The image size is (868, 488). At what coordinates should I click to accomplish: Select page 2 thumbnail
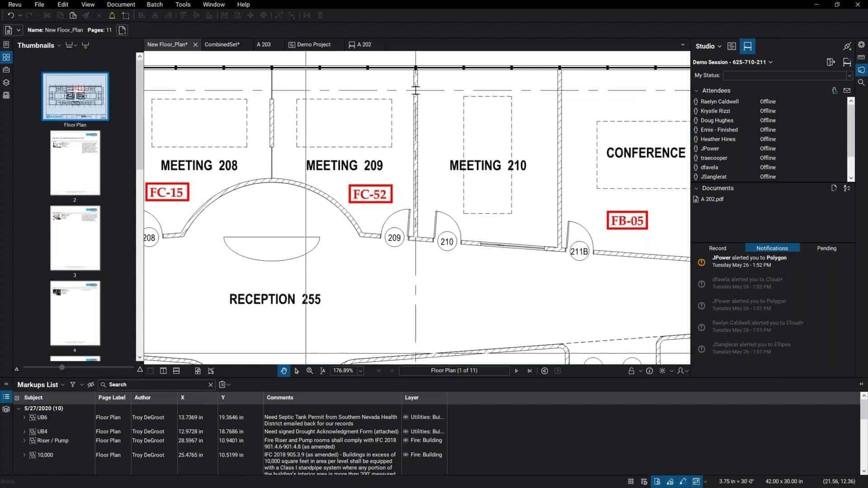tap(75, 163)
